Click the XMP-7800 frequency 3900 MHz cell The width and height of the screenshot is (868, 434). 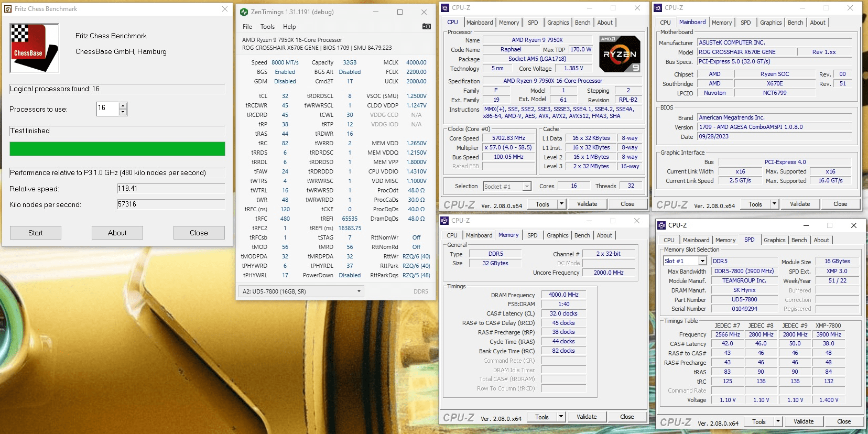coord(829,334)
